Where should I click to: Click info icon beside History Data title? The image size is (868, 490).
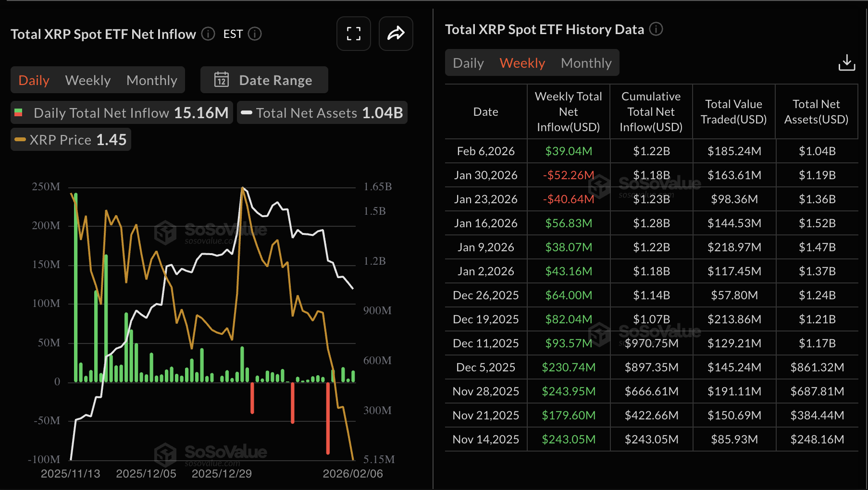click(x=656, y=29)
